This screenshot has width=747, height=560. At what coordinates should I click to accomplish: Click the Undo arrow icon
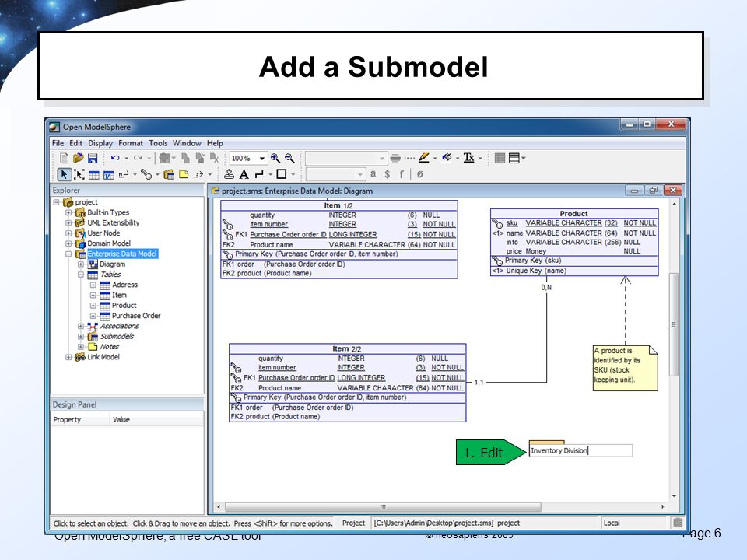115,158
